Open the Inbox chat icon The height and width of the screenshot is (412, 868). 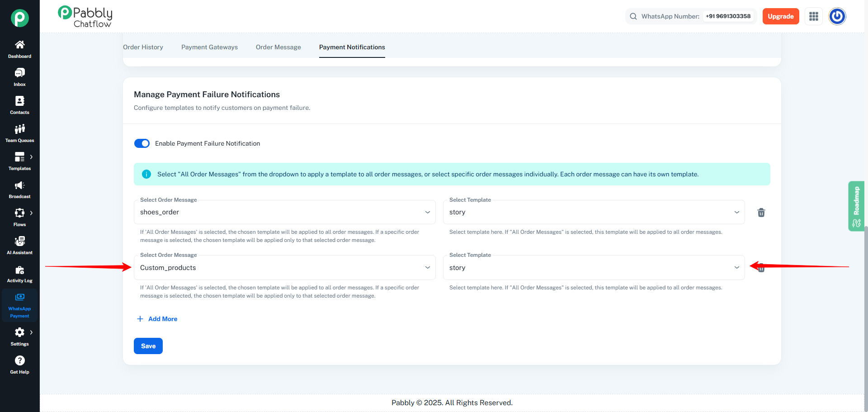coord(20,73)
